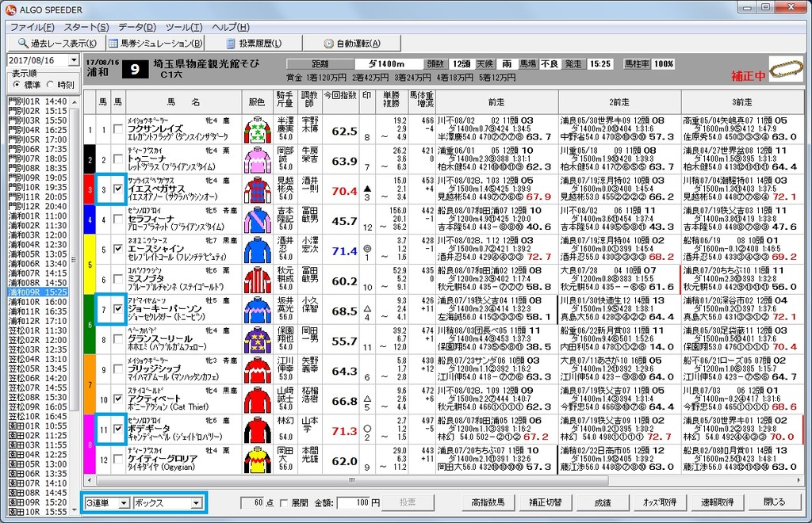Select race 園田01R 10:55 in the list

click(38, 426)
